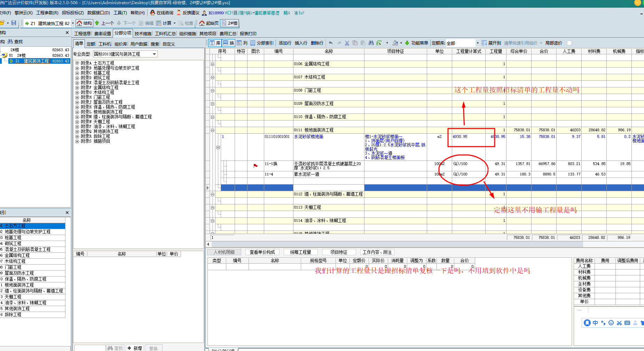Click the 列 columns icon
The height and width of the screenshot is (351, 644).
[x=239, y=43]
